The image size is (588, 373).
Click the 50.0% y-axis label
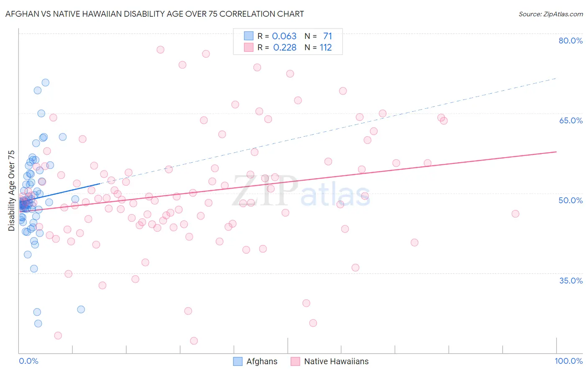coord(570,200)
